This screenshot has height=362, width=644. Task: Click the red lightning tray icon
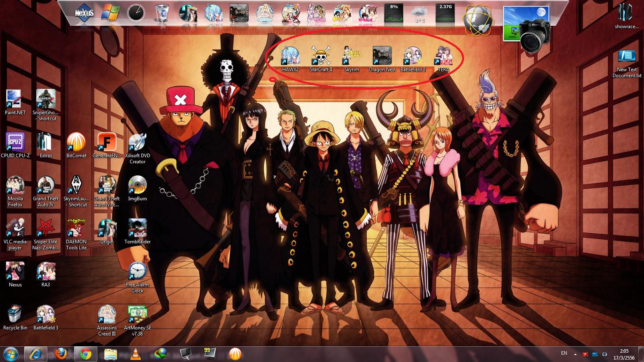(x=586, y=354)
